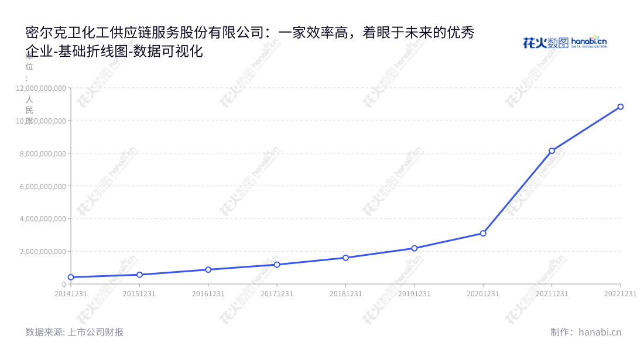Click the y-axis label 6,000,000,000

(x=43, y=186)
